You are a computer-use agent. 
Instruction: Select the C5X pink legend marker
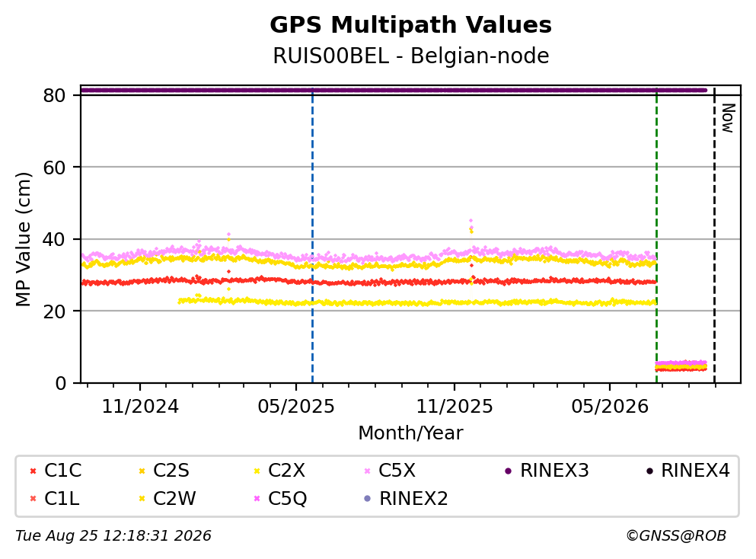[368, 471]
